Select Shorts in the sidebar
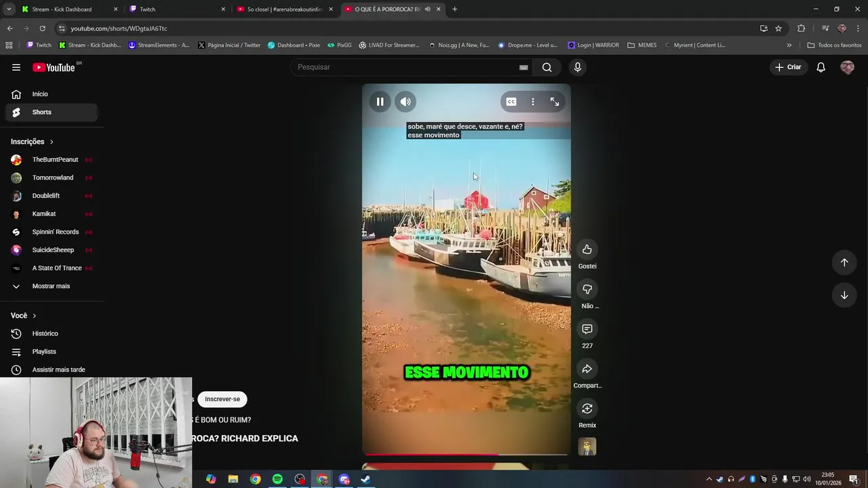The image size is (868, 488). click(x=52, y=112)
